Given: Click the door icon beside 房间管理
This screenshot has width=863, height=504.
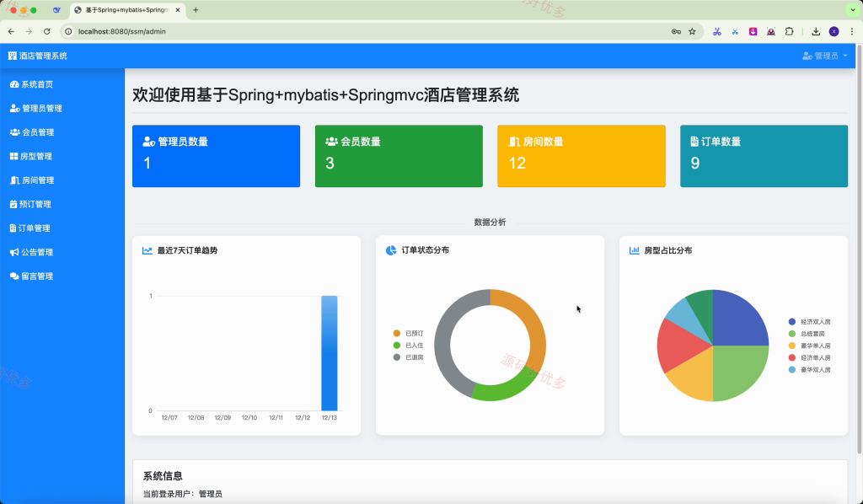Looking at the screenshot, I should coord(15,180).
